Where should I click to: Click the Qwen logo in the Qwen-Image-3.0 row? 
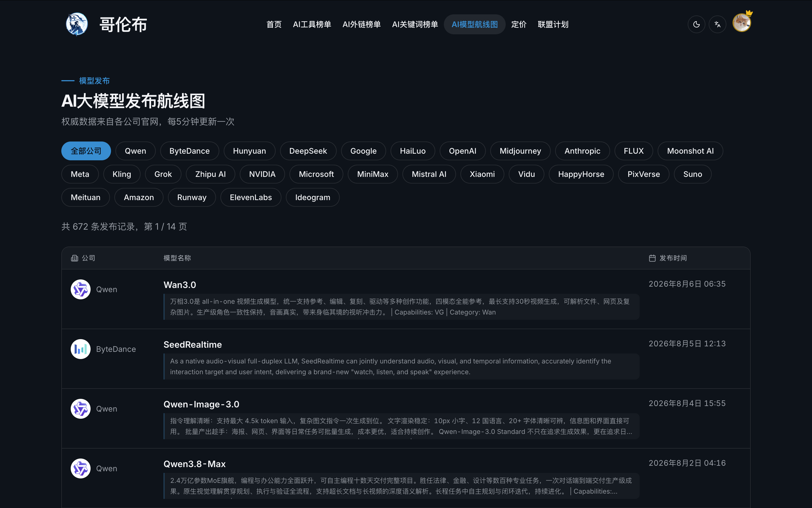pos(81,409)
